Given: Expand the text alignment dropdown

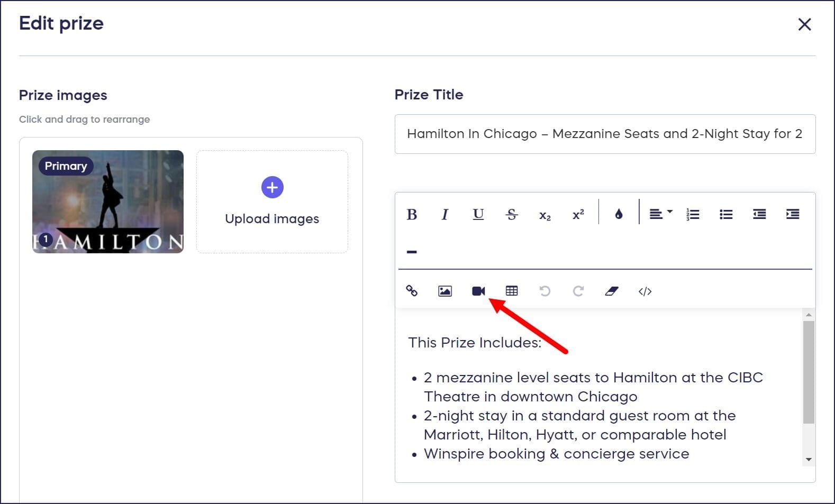Looking at the screenshot, I should point(660,214).
